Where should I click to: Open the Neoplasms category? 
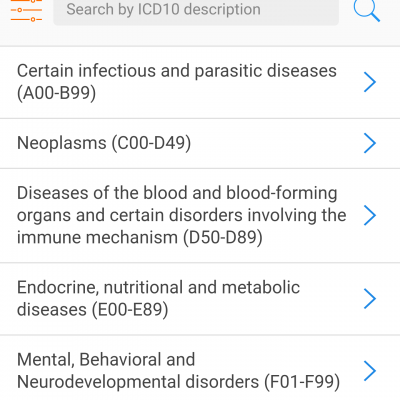click(x=200, y=143)
